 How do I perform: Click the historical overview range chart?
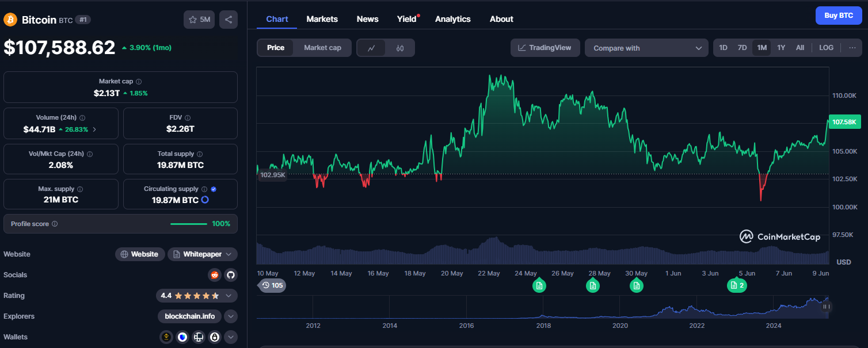pos(542,307)
